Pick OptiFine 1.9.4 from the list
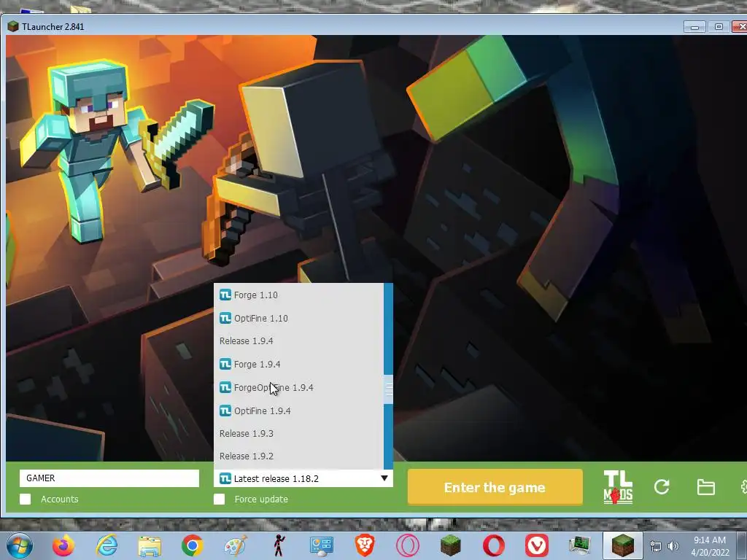Viewport: 747px width, 560px height. click(x=298, y=411)
